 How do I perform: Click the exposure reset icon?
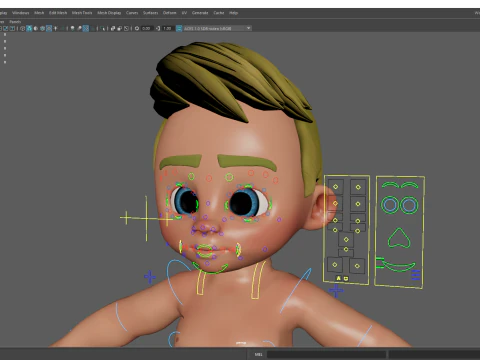137,28
